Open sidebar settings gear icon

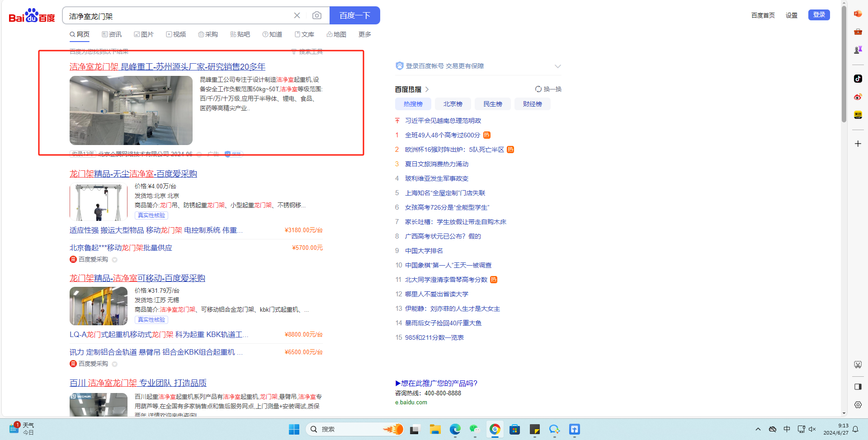[858, 405]
